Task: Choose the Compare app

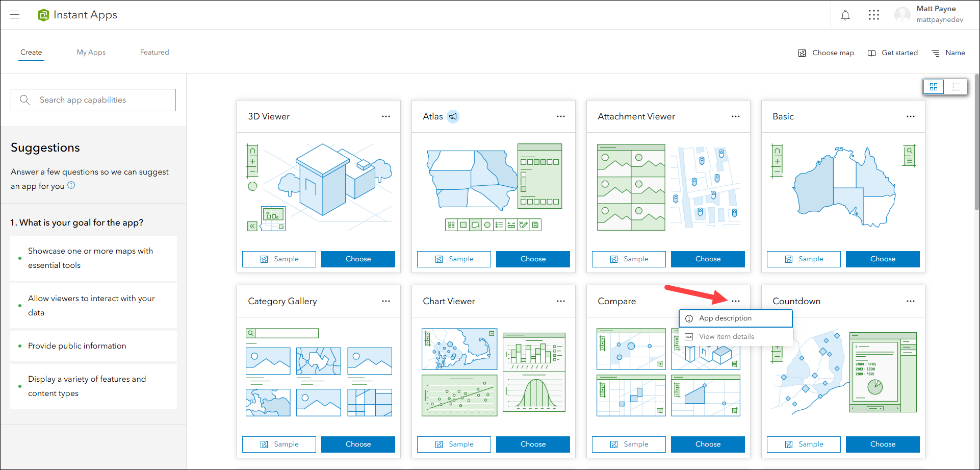Action: 708,444
